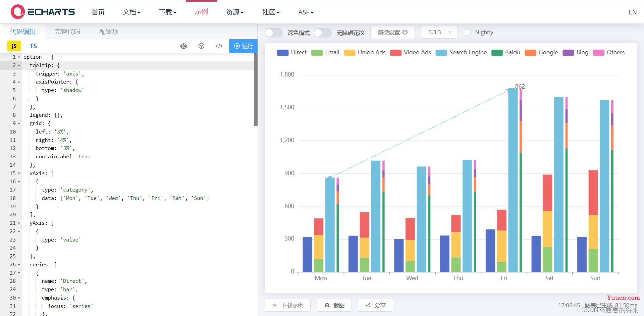Image resolution: width=644 pixels, height=316 pixels.
Task: Click code line "type: 'shadow'"
Action: 63,90
